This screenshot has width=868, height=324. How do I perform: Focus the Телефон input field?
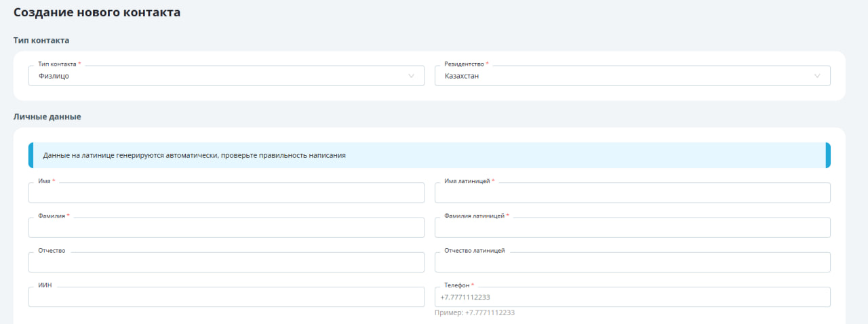(632, 297)
